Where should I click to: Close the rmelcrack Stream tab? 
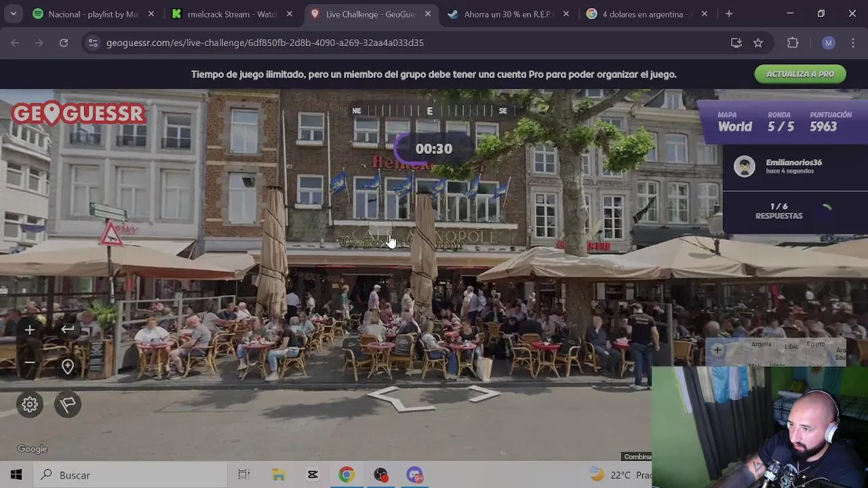pos(289,14)
